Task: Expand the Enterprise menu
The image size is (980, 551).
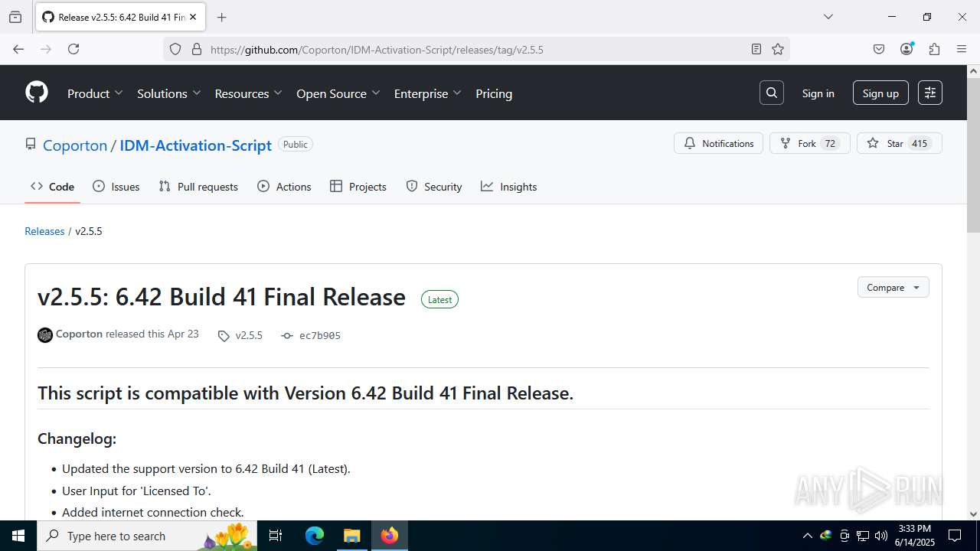Action: click(x=428, y=93)
